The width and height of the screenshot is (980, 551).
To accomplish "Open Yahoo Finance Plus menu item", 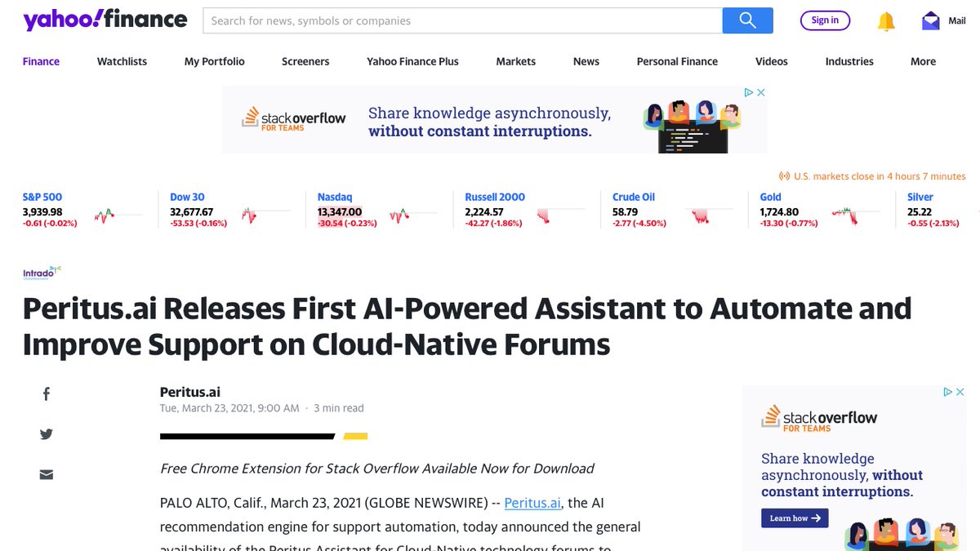I will [x=412, y=61].
